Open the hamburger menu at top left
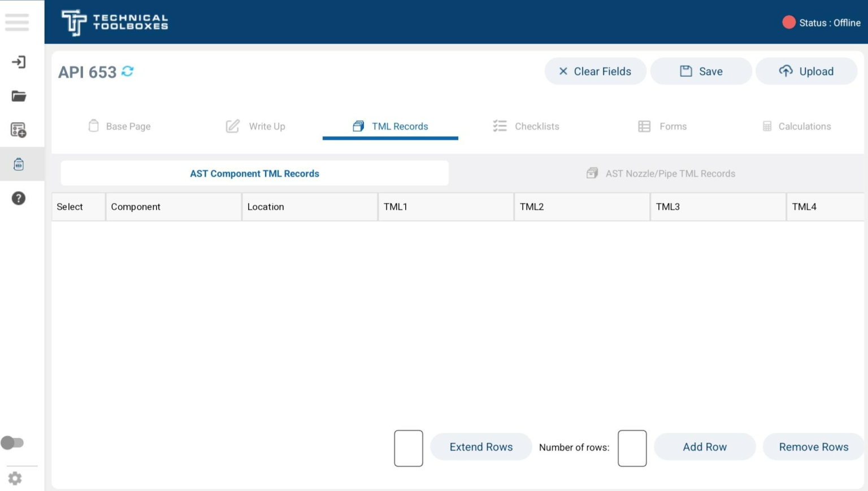Screen dimensions: 868x491 (17, 22)
